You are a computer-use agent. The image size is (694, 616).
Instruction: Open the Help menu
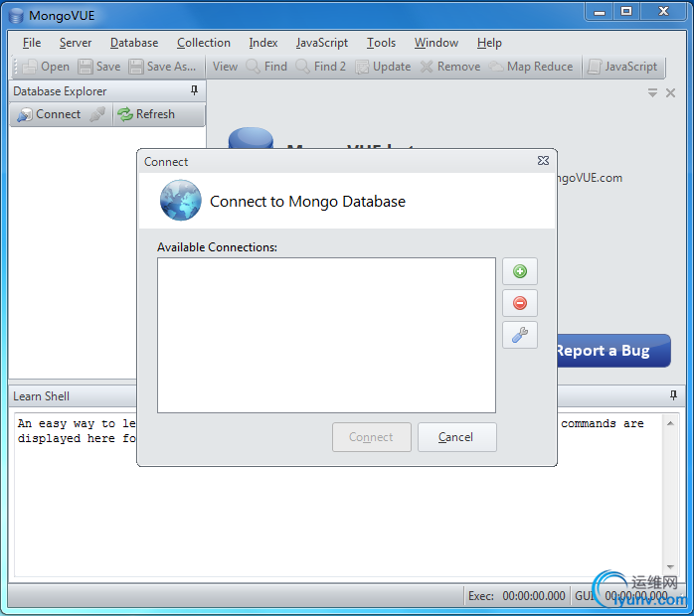[x=489, y=43]
